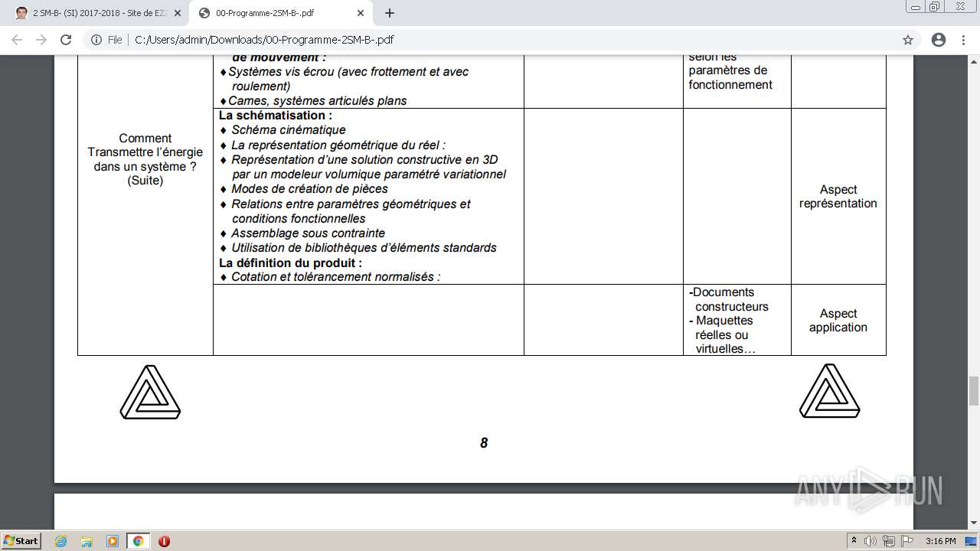
Task: Click 'Aspect application' cell
Action: click(838, 321)
